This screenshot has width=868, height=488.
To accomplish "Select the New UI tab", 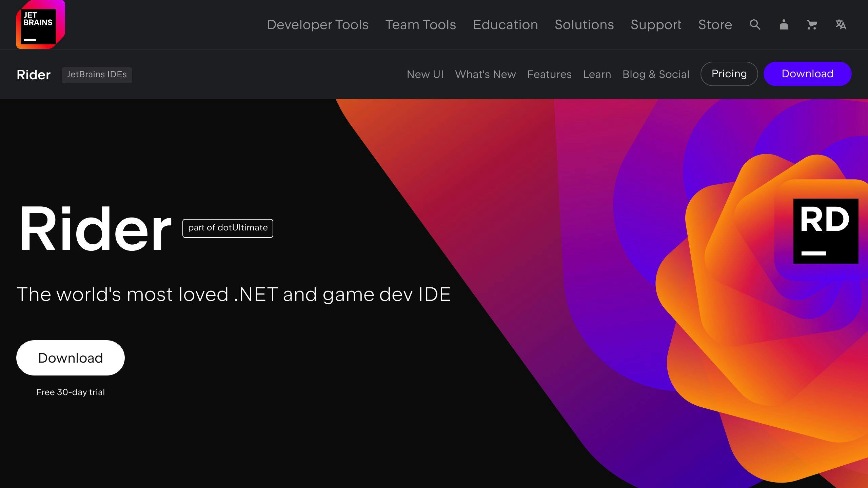I will pyautogui.click(x=425, y=74).
